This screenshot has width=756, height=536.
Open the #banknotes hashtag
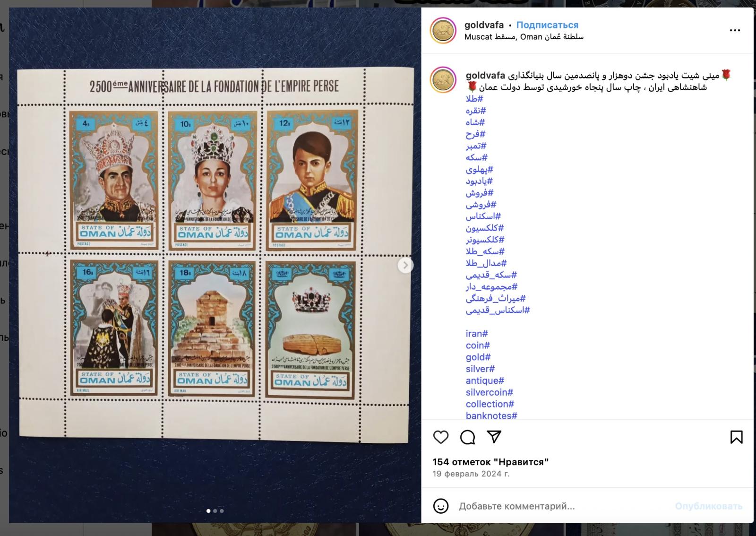coord(491,416)
